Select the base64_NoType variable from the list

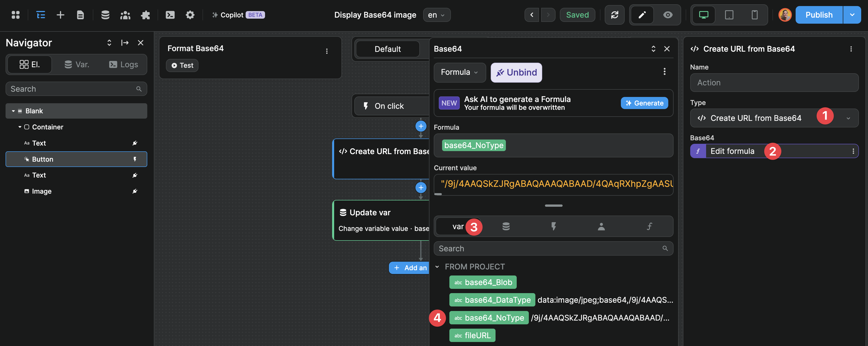click(488, 317)
